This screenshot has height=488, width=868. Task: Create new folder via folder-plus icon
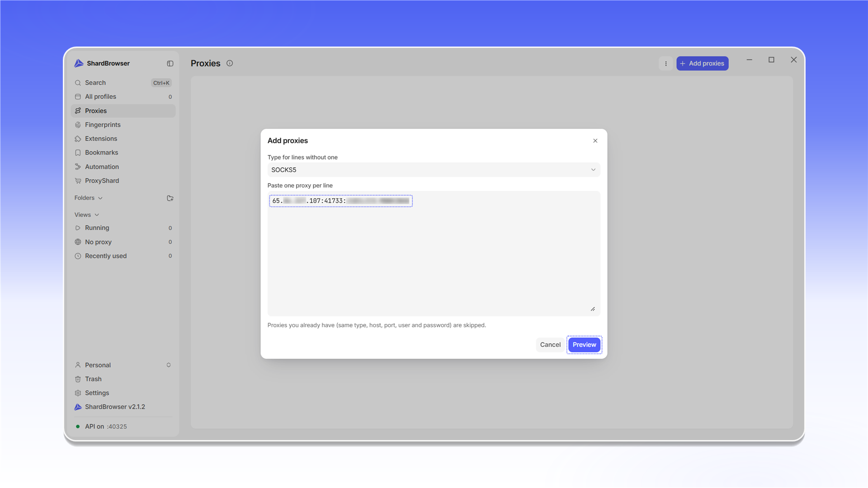(x=170, y=198)
